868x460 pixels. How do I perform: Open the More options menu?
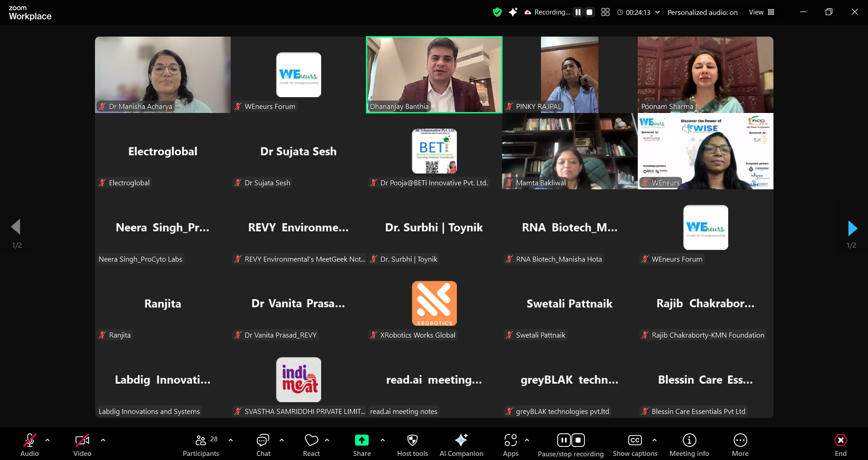740,445
